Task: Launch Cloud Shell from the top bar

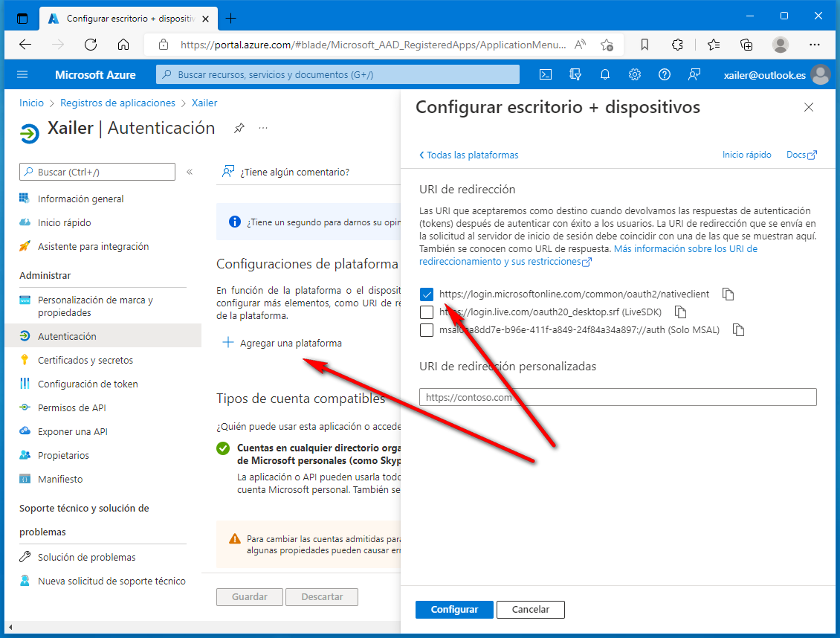Action: tap(546, 74)
